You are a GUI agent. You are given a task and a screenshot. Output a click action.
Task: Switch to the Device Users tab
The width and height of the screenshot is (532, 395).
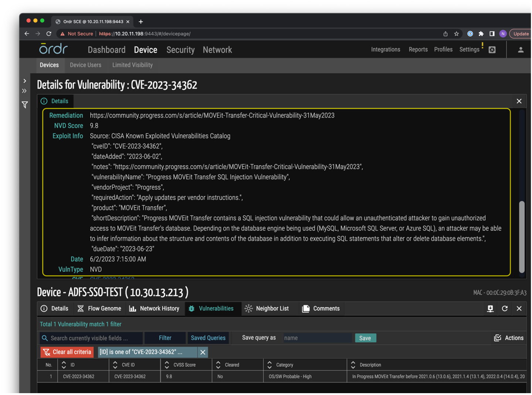85,65
